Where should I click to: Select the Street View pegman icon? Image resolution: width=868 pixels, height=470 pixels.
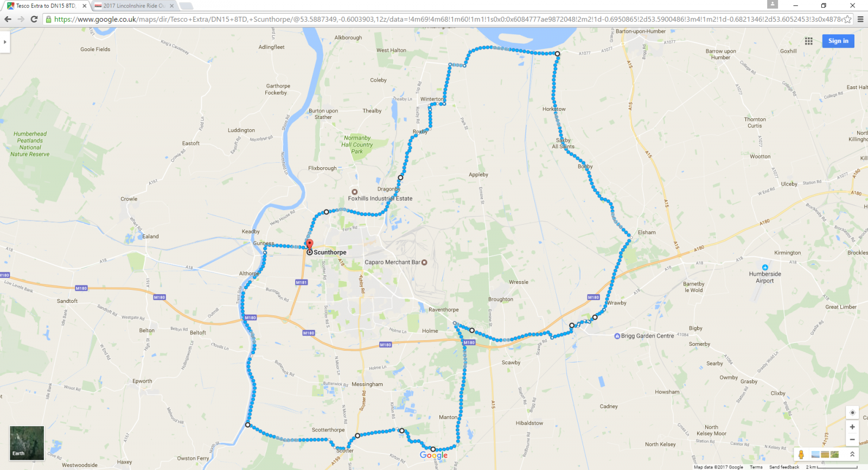[x=801, y=454]
